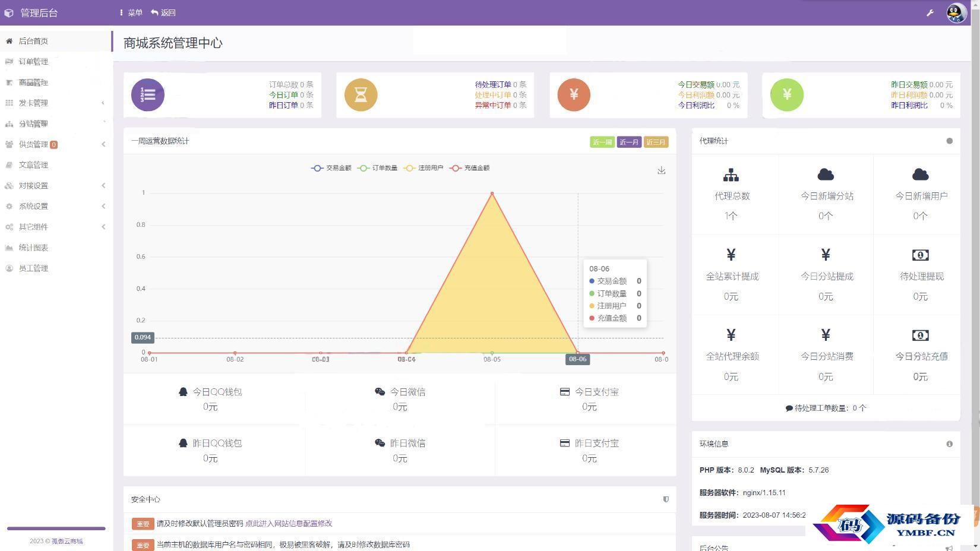Click the 0.094 y-axis value marker
Viewport: 980px width, 551px height.
point(143,337)
